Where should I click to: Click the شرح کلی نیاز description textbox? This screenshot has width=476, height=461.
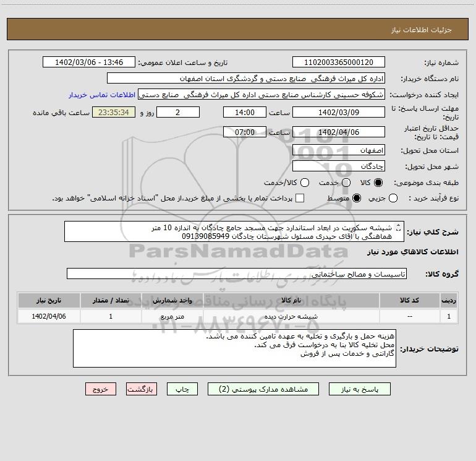(x=234, y=231)
